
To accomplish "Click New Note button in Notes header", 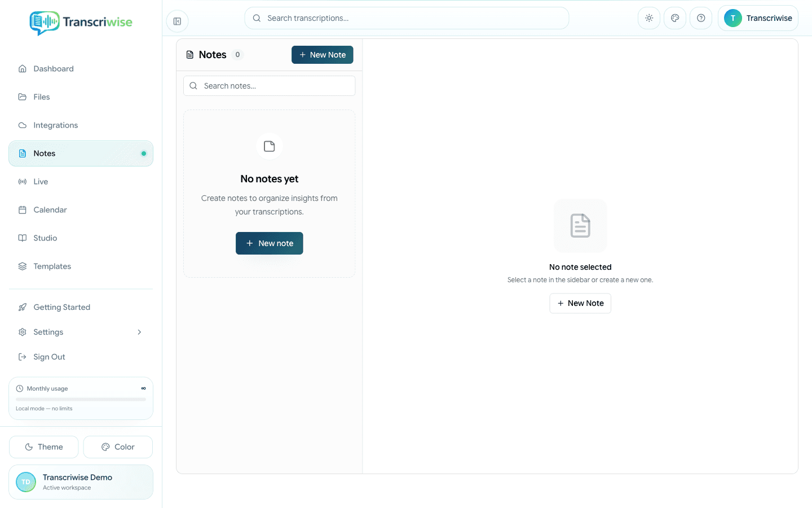I will tap(323, 55).
